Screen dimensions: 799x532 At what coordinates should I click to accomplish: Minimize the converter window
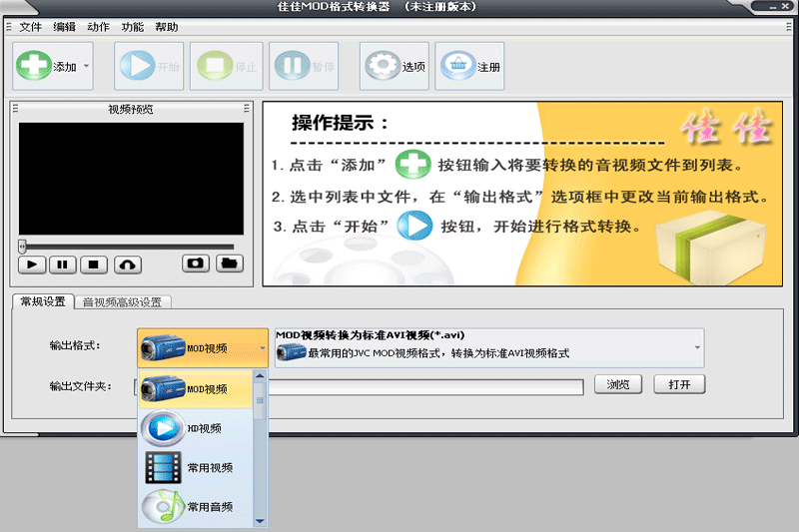click(773, 7)
